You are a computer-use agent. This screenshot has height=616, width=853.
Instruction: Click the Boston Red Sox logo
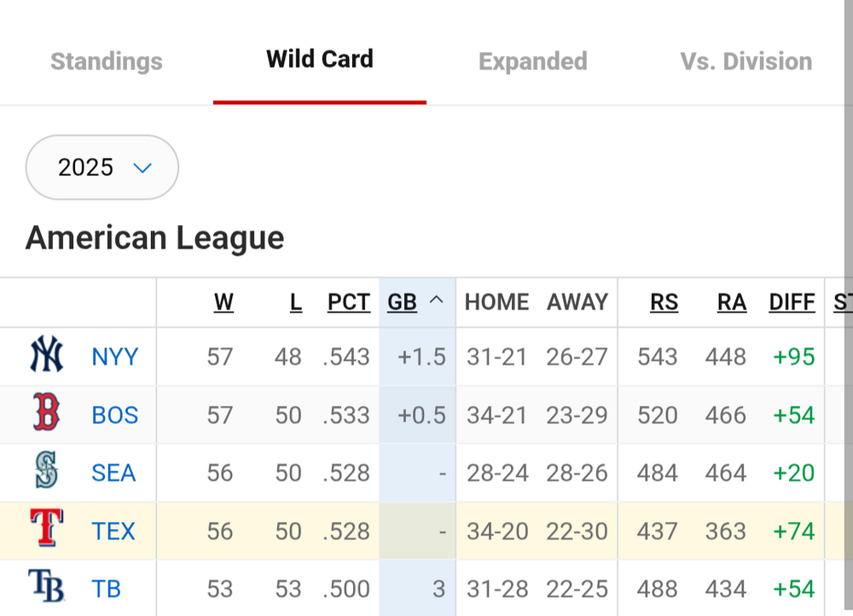click(47, 414)
